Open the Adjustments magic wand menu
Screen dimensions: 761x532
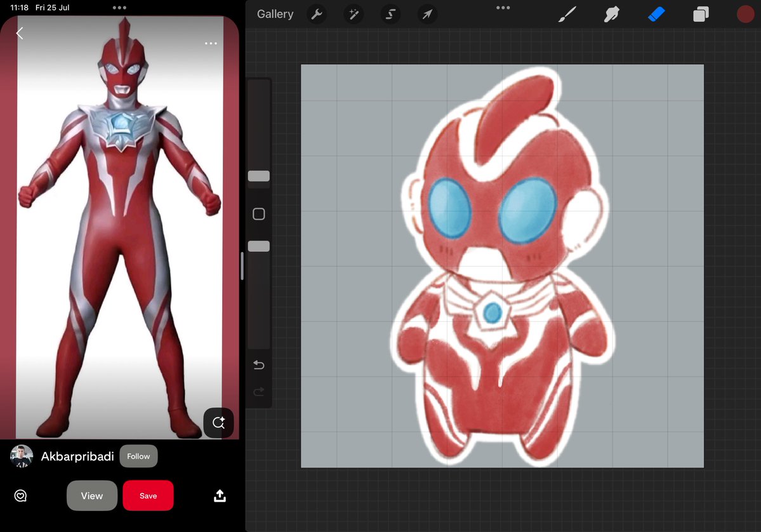pos(354,14)
